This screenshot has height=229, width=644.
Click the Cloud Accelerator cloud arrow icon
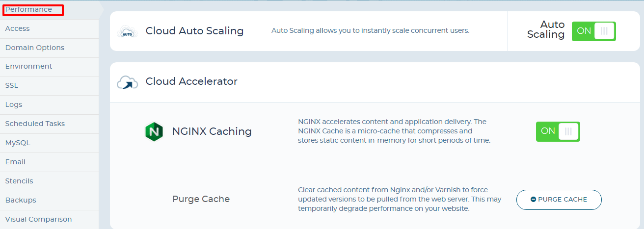coord(127,82)
